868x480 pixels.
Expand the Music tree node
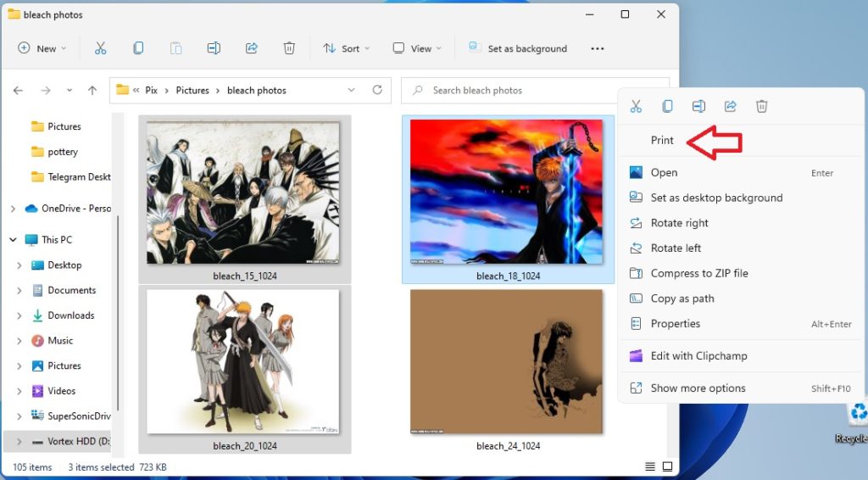tap(19, 340)
